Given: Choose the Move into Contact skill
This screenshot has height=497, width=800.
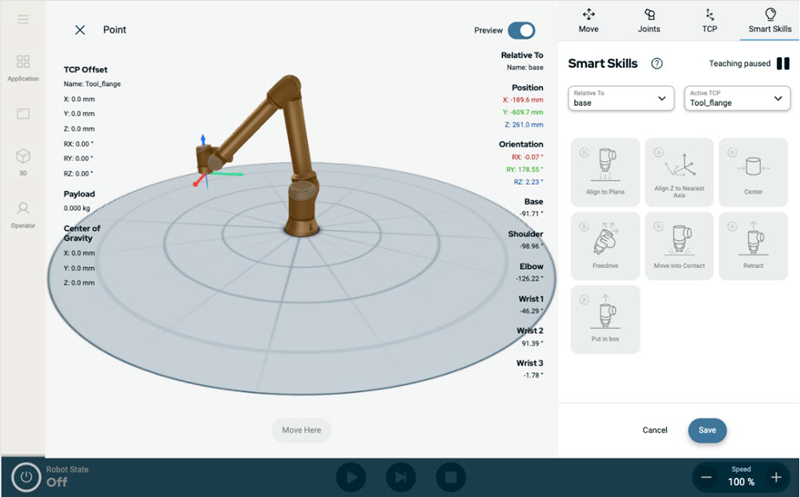Looking at the screenshot, I should click(679, 245).
